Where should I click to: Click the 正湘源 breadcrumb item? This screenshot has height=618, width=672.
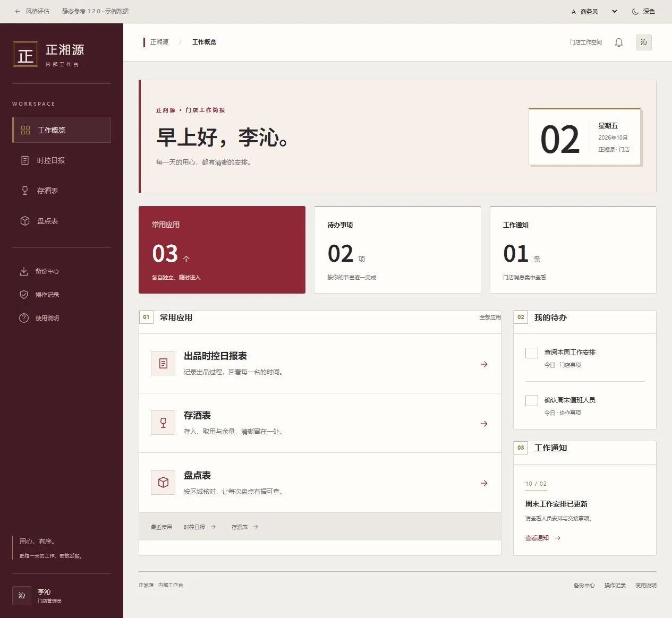click(159, 42)
